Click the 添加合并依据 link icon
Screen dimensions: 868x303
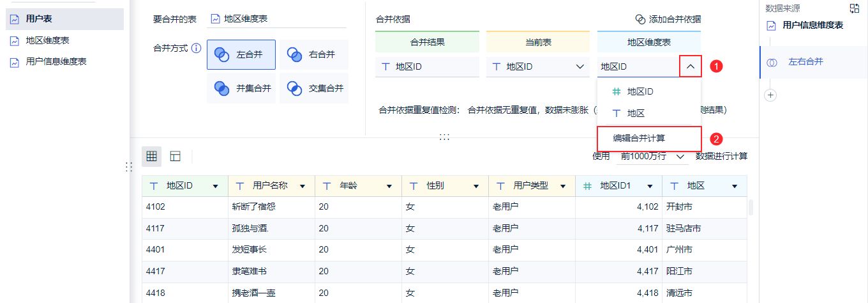pyautogui.click(x=640, y=19)
